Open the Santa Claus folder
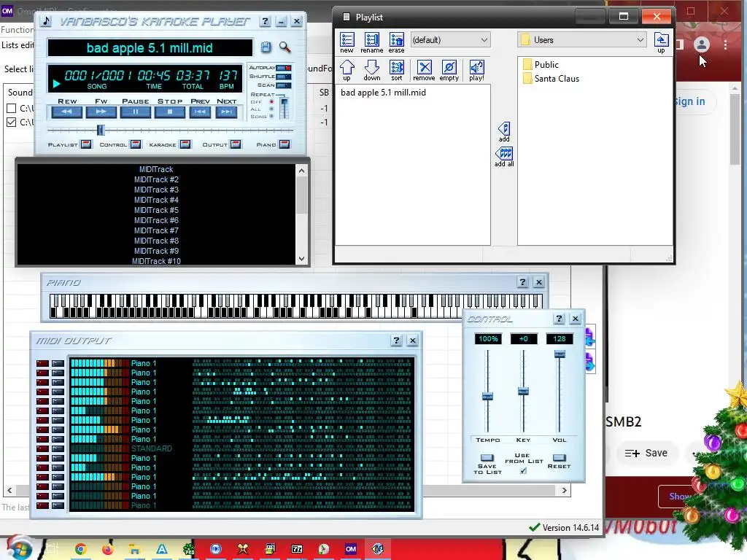Viewport: 747px width, 560px height. click(x=551, y=78)
